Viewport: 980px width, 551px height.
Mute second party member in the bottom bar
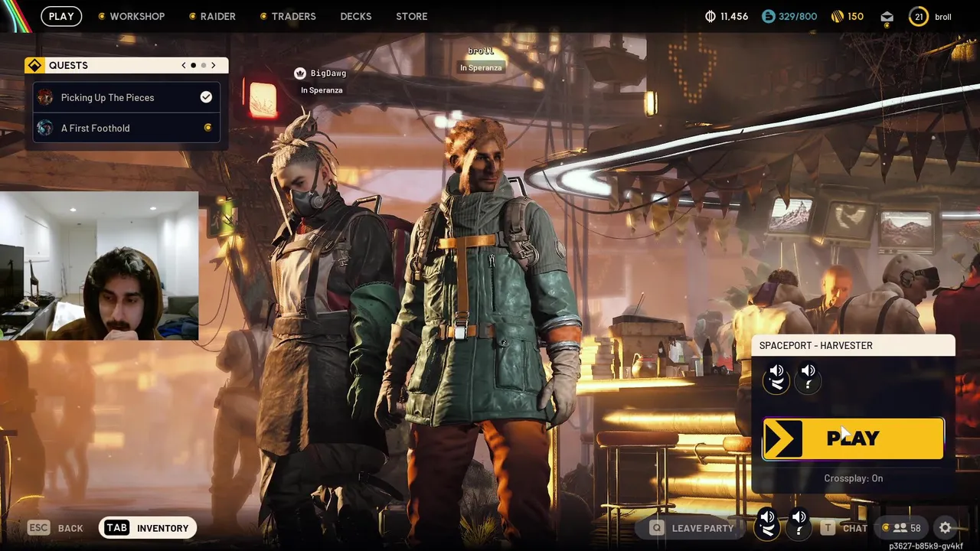[x=799, y=524]
